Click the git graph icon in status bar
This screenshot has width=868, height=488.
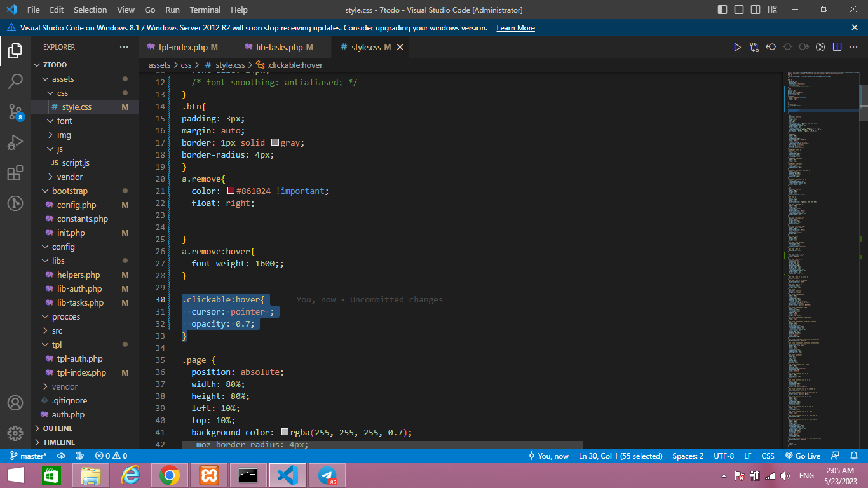pos(80,456)
